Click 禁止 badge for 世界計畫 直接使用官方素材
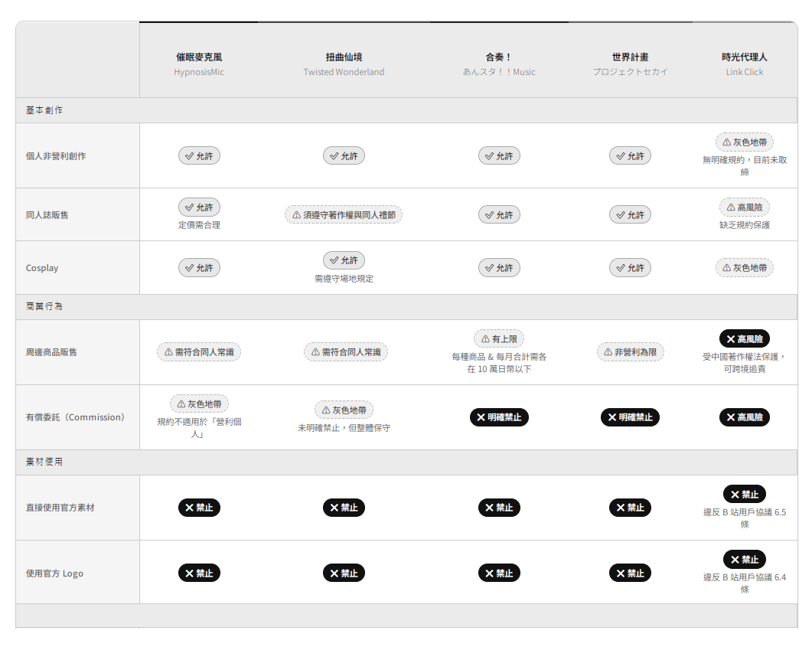This screenshot has height=647, width=812. [x=630, y=508]
